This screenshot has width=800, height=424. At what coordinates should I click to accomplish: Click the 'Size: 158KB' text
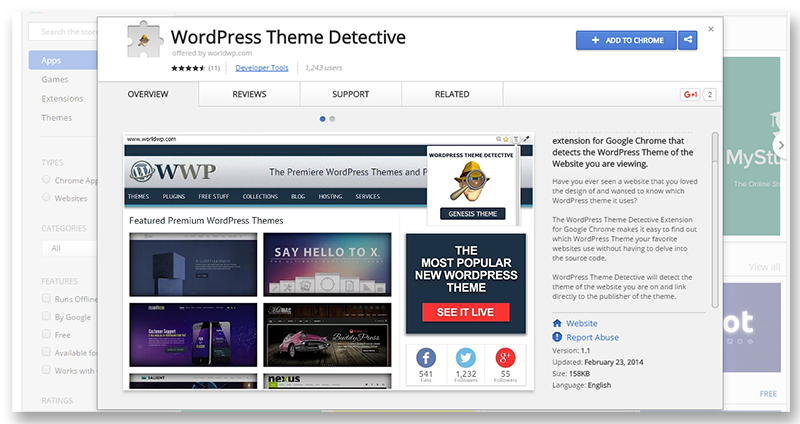coord(571,373)
